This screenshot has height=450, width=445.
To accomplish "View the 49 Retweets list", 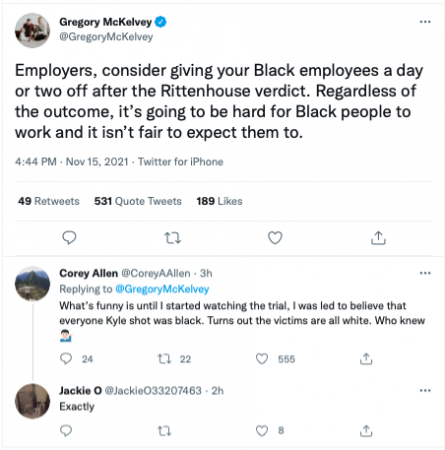I will click(49, 201).
